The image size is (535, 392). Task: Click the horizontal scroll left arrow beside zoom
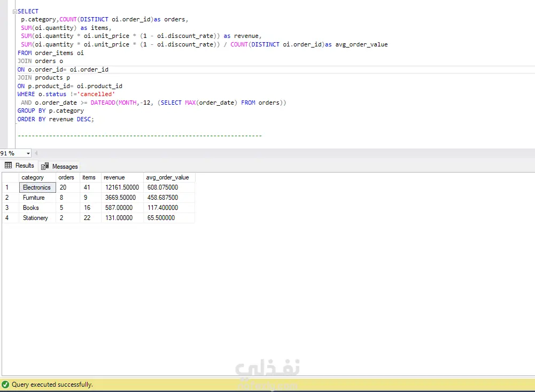tap(36, 153)
